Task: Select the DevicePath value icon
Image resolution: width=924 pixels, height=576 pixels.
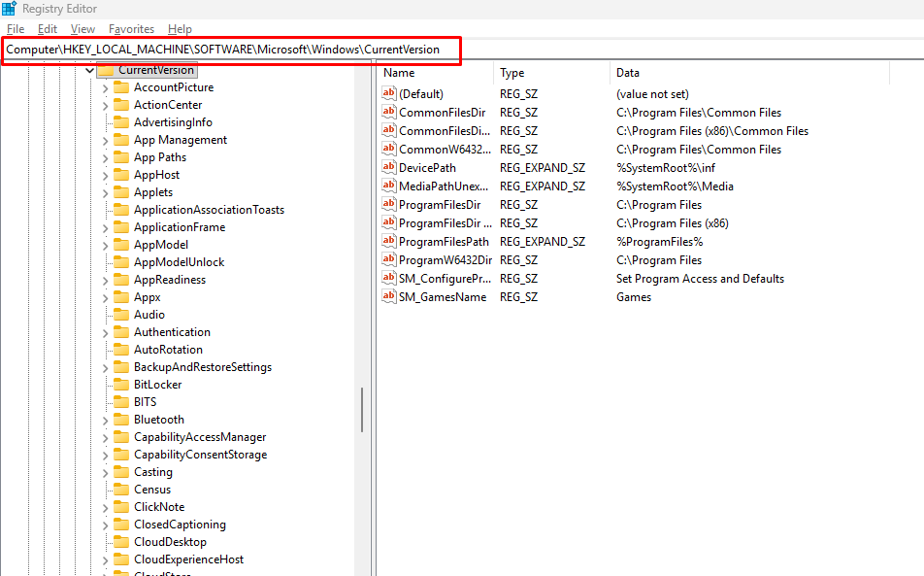Action: point(390,168)
